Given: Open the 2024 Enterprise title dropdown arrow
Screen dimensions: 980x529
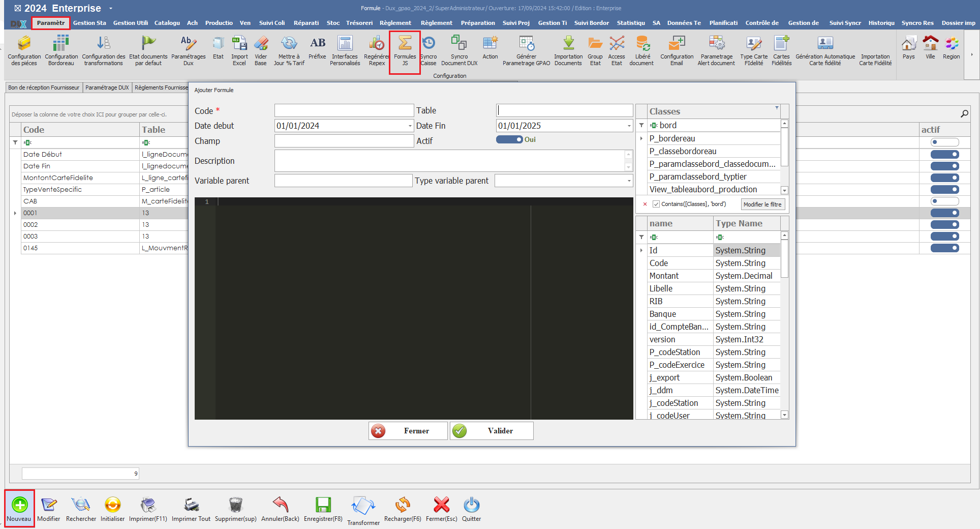Looking at the screenshot, I should 110,8.
